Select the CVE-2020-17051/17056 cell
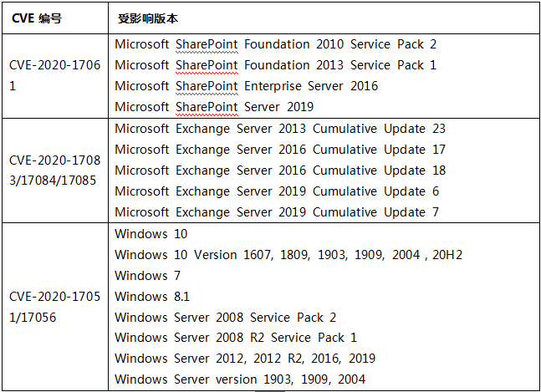 point(55,307)
